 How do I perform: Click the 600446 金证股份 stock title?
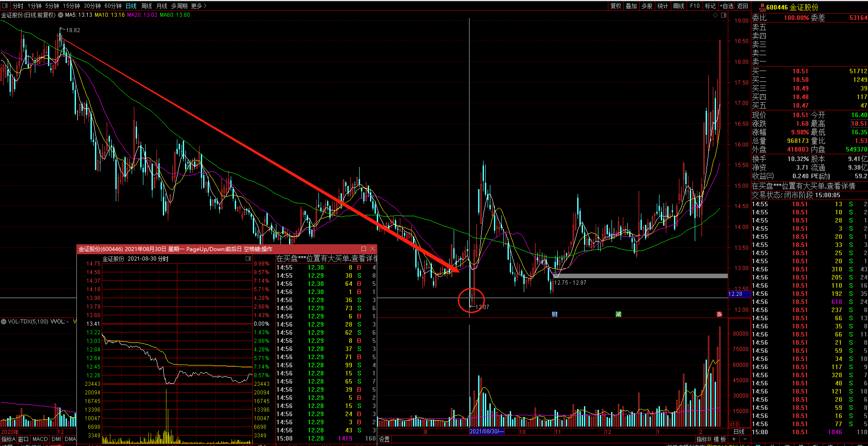pyautogui.click(x=792, y=7)
